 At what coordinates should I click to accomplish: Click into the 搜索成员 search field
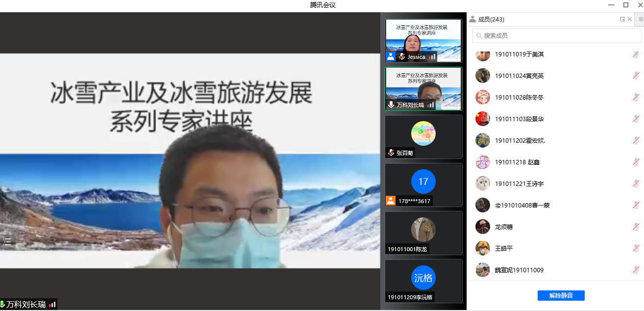(x=559, y=36)
